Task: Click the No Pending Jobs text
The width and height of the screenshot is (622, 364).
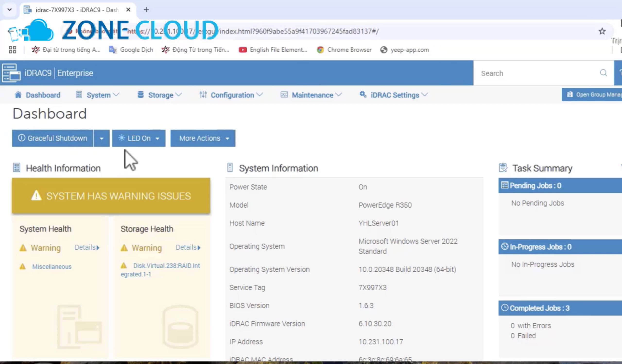Action: click(x=537, y=203)
